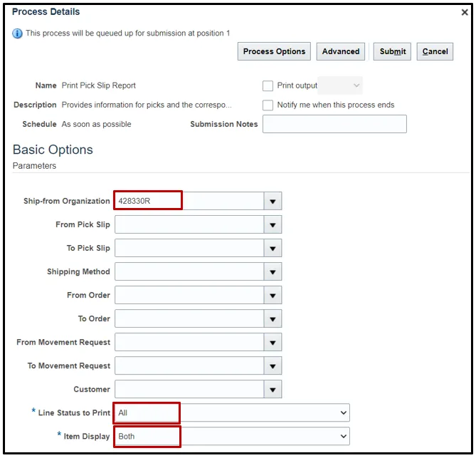Open the To Pick Slip dropdown arrow

pyautogui.click(x=273, y=249)
